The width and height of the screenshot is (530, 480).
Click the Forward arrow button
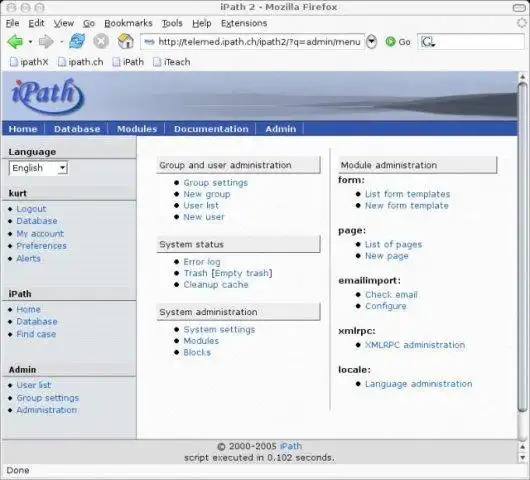pyautogui.click(x=46, y=42)
